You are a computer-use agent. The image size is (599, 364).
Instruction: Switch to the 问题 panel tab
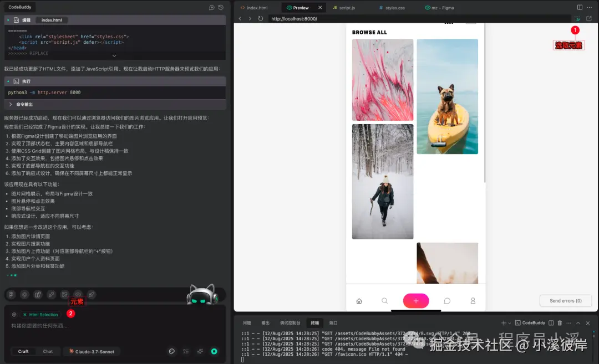point(247,323)
